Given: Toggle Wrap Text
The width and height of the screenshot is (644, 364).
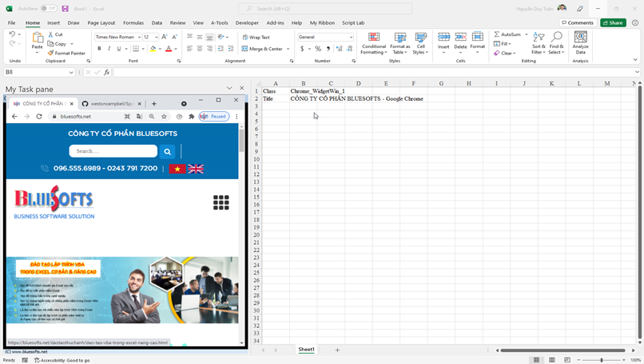Looking at the screenshot, I should 256,37.
